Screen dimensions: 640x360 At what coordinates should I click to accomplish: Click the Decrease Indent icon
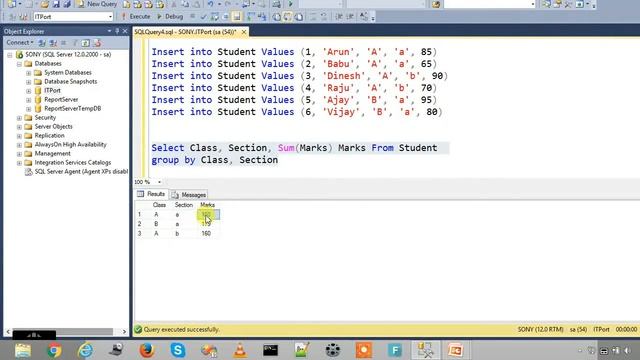coord(339,17)
